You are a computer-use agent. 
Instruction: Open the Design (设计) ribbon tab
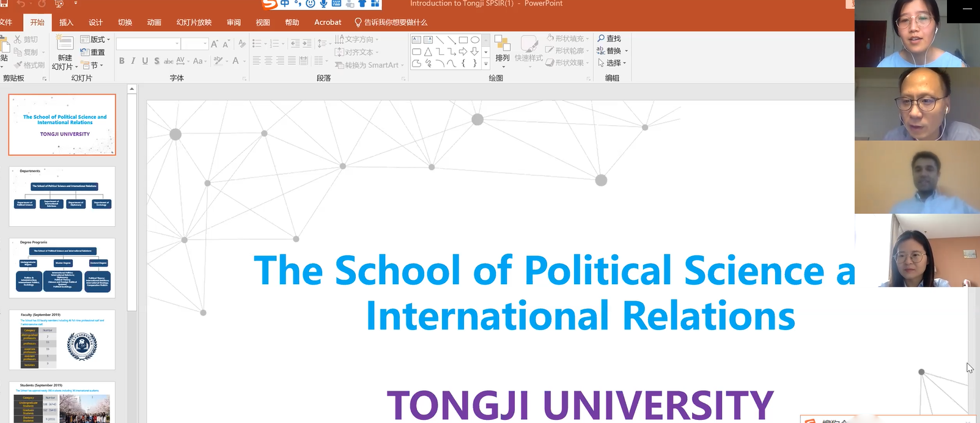[95, 23]
